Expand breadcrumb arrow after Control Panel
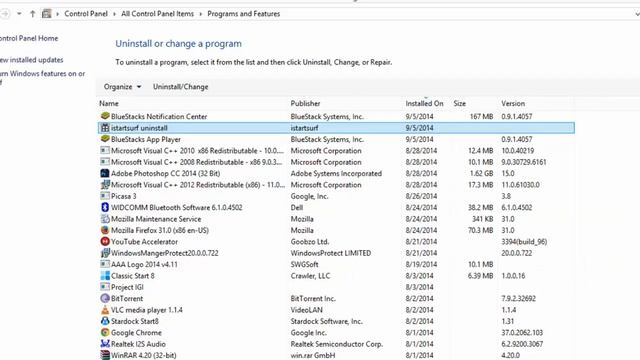The width and height of the screenshot is (640, 360). pyautogui.click(x=114, y=14)
